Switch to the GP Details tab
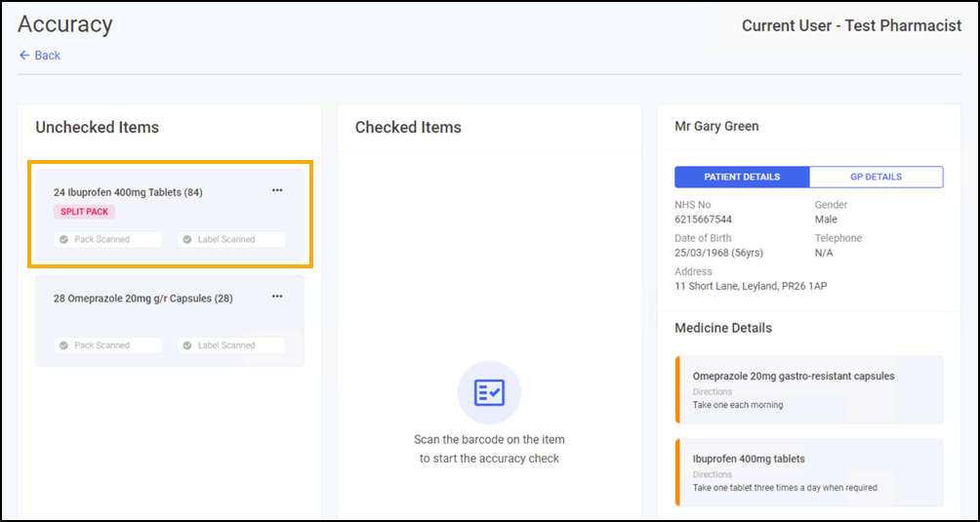Screen dimensions: 980x522 (x=876, y=177)
